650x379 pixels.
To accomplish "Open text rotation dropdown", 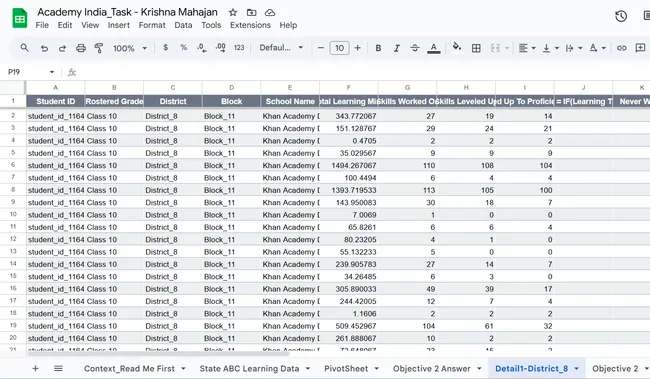I will [597, 48].
